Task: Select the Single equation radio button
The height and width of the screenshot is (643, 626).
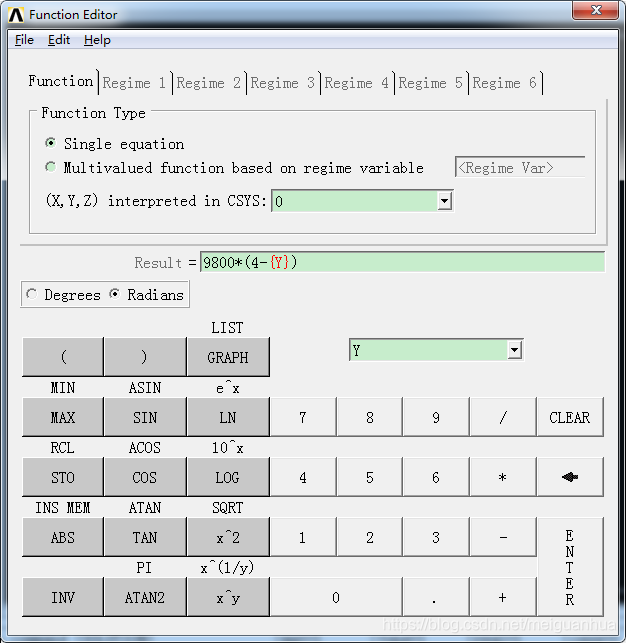Action: pos(50,143)
